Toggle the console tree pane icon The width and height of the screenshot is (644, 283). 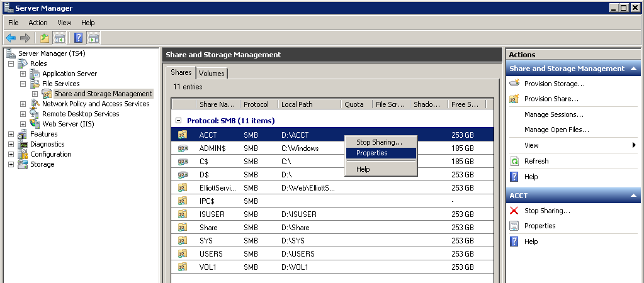click(x=60, y=38)
